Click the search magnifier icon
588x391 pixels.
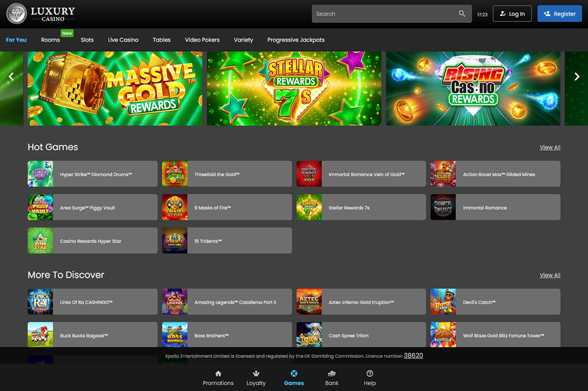pos(462,14)
